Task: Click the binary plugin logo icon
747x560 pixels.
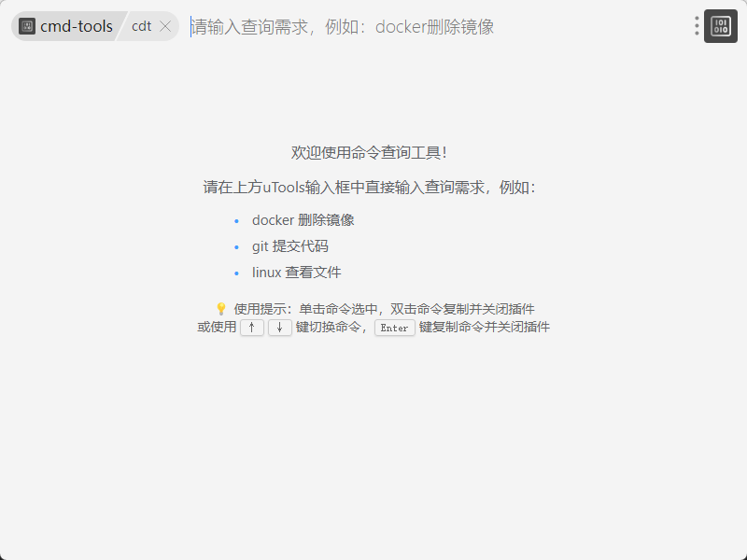Action: (x=721, y=26)
